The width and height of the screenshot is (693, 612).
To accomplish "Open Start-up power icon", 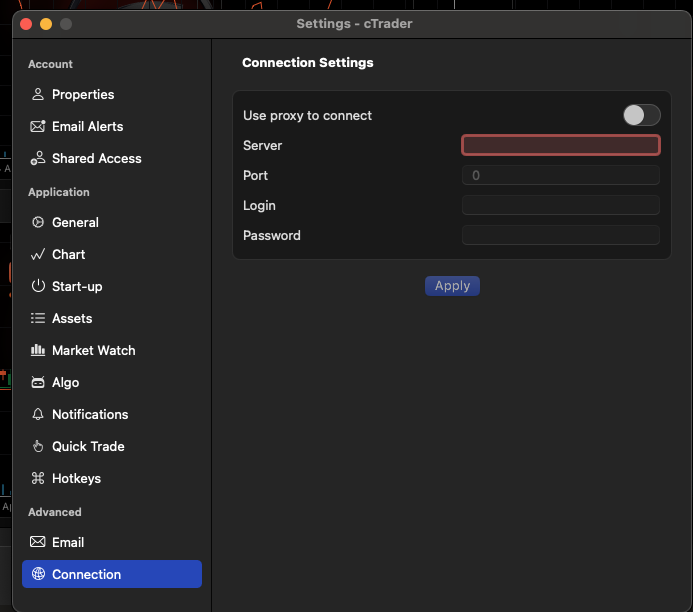I will point(38,286).
